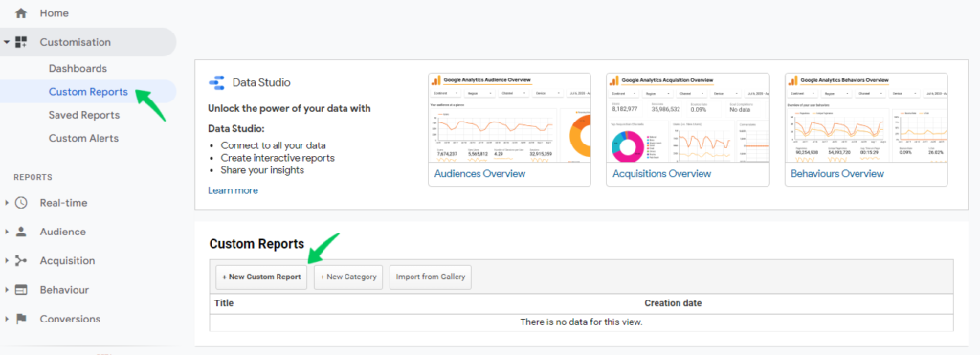The width and height of the screenshot is (980, 355).
Task: Click the + New Category button
Action: 348,277
